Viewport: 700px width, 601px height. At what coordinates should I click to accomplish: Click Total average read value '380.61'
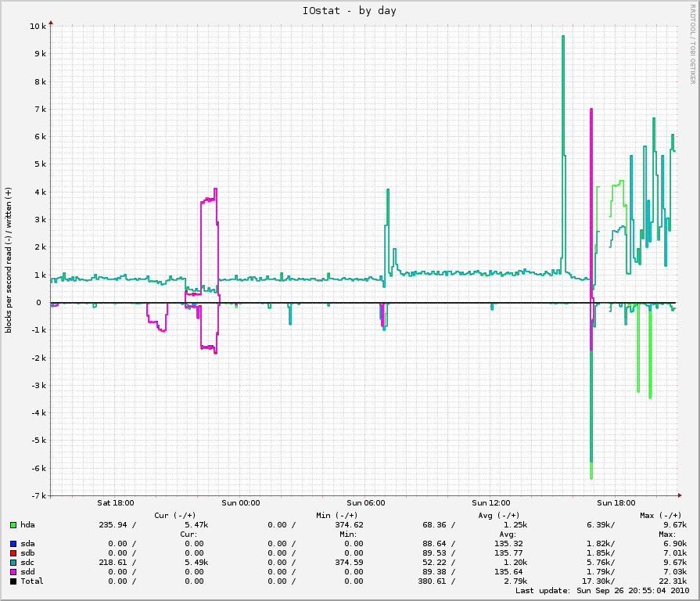coord(433,581)
